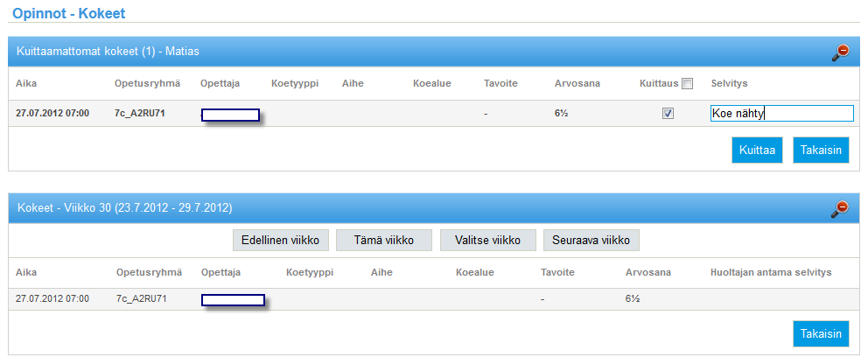This screenshot has height=364, width=868.
Task: Open Valitse viikko selector
Action: [x=487, y=241]
